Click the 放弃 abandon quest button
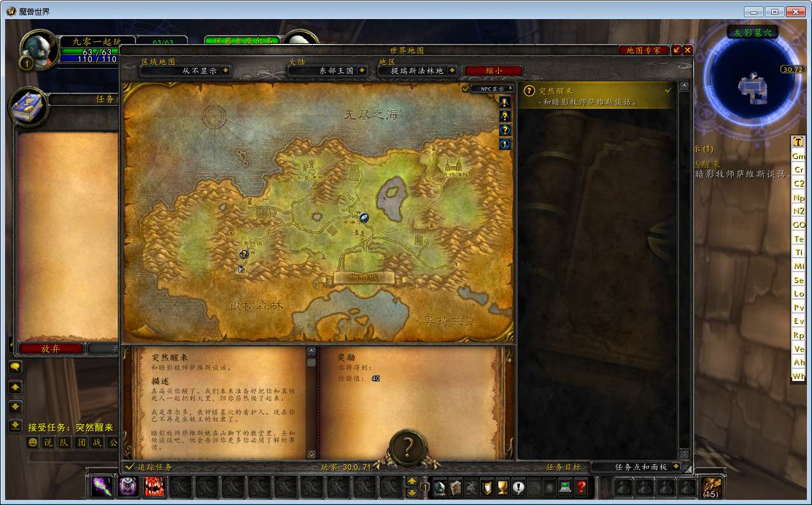Screen dimensions: 812x505 point(51,349)
